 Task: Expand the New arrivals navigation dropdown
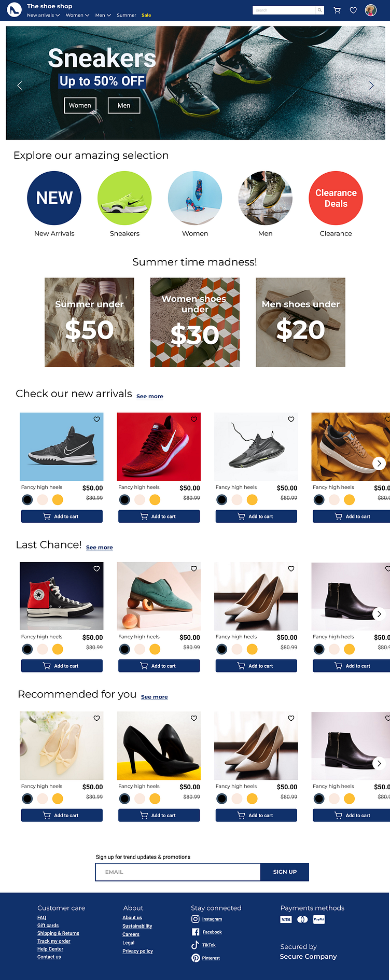click(x=43, y=15)
